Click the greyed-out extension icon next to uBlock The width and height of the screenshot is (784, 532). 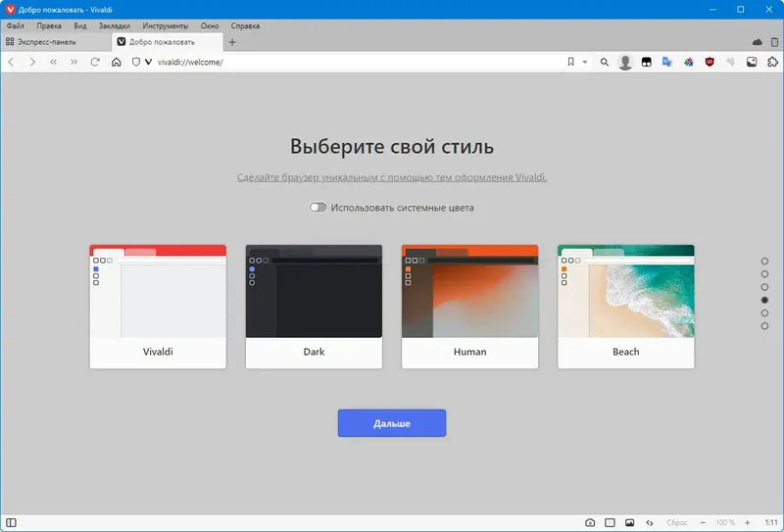pos(730,62)
